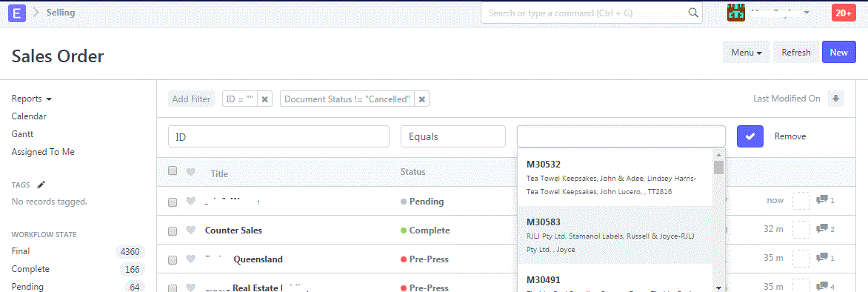Like Counter Sales with heart icon
The image size is (868, 292).
pos(191,230)
